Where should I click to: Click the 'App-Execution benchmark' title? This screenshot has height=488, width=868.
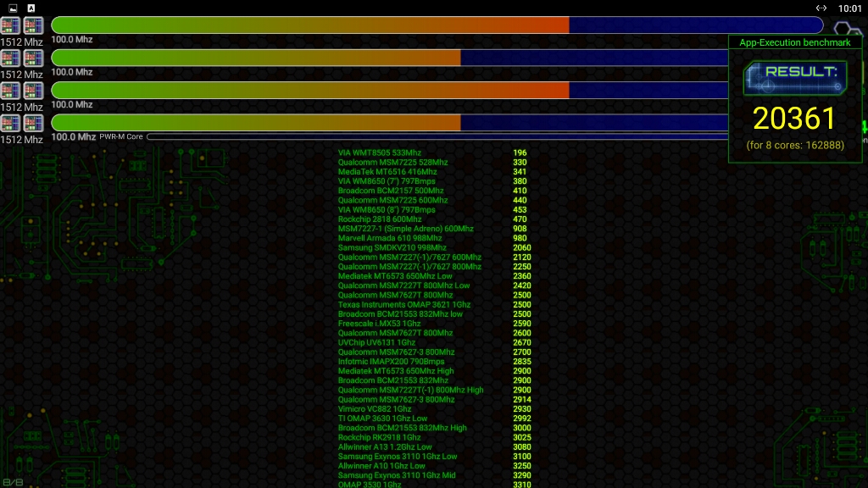coord(795,42)
